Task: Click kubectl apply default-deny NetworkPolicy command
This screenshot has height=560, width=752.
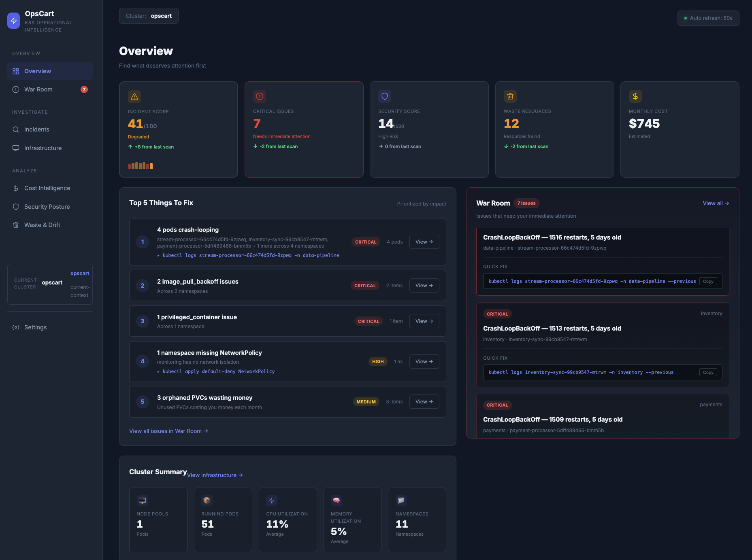Action: click(216, 371)
